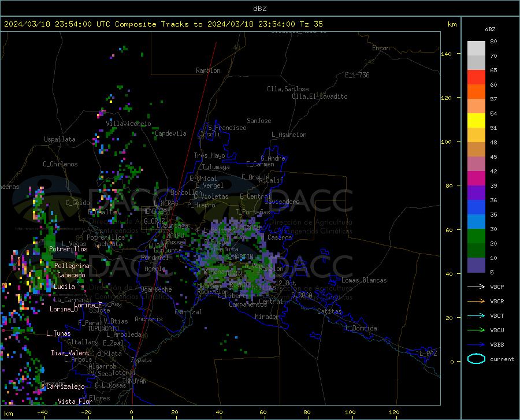Click the 'L_Tunas' map label
The width and height of the screenshot is (520, 420).
tap(58, 333)
